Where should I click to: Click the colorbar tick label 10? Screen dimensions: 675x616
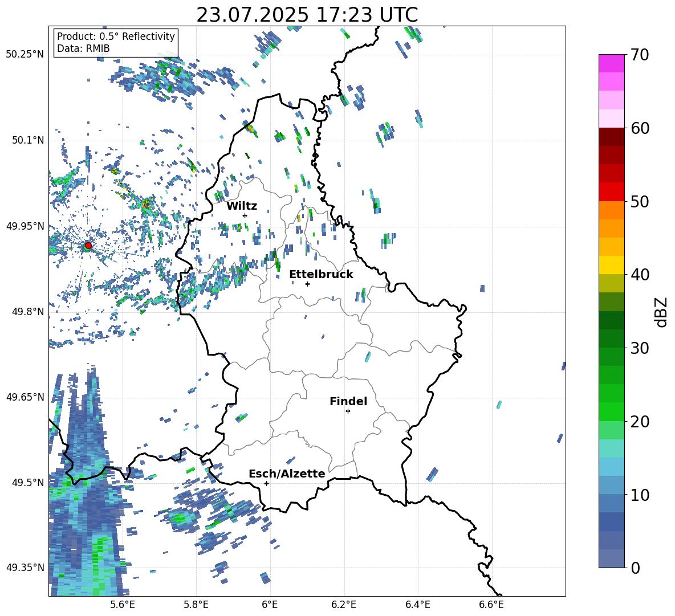[x=639, y=495]
